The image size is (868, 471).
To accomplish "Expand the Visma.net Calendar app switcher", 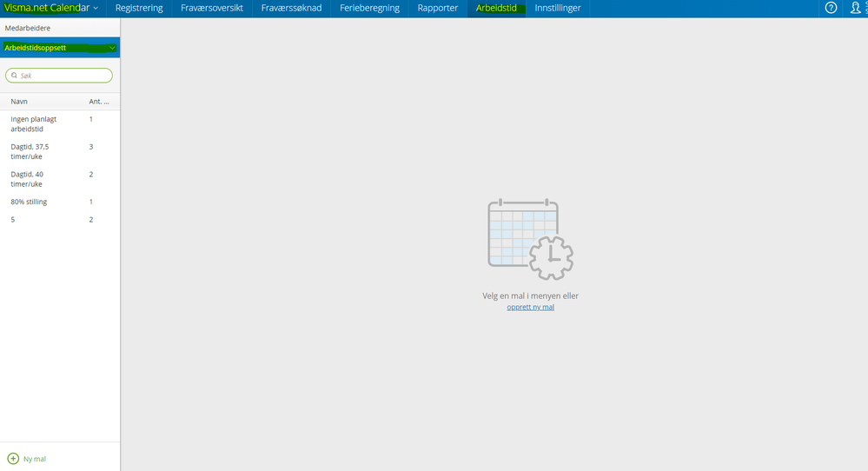I will 51,8.
